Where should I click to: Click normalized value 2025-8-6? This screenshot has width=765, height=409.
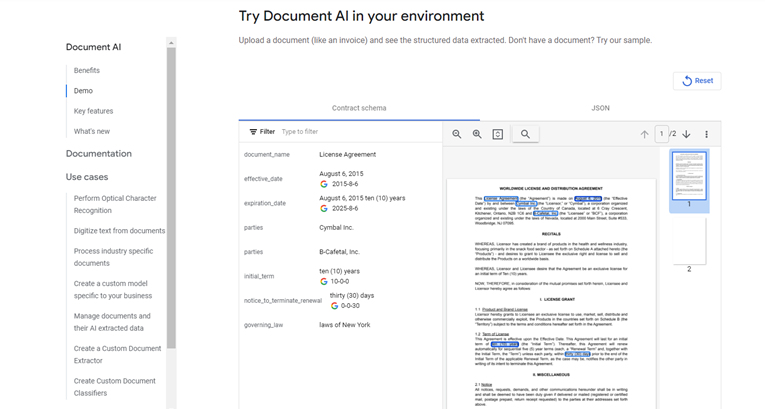point(345,208)
